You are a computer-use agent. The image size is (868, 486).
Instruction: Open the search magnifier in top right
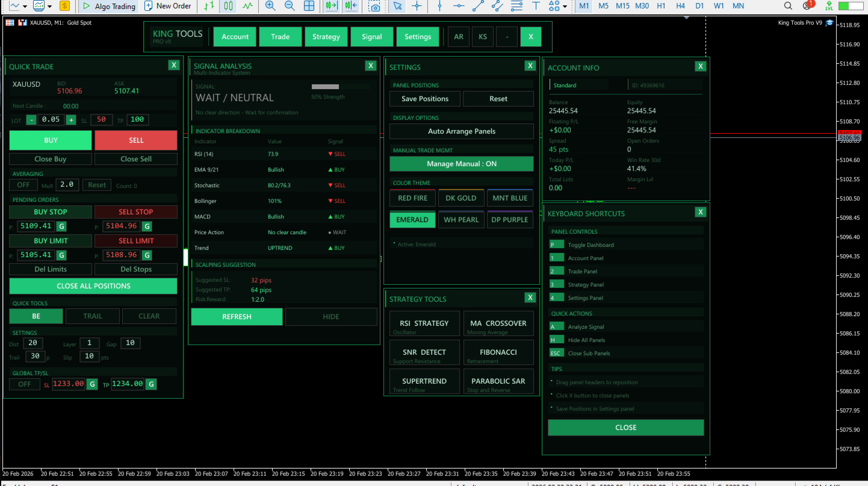click(788, 6)
